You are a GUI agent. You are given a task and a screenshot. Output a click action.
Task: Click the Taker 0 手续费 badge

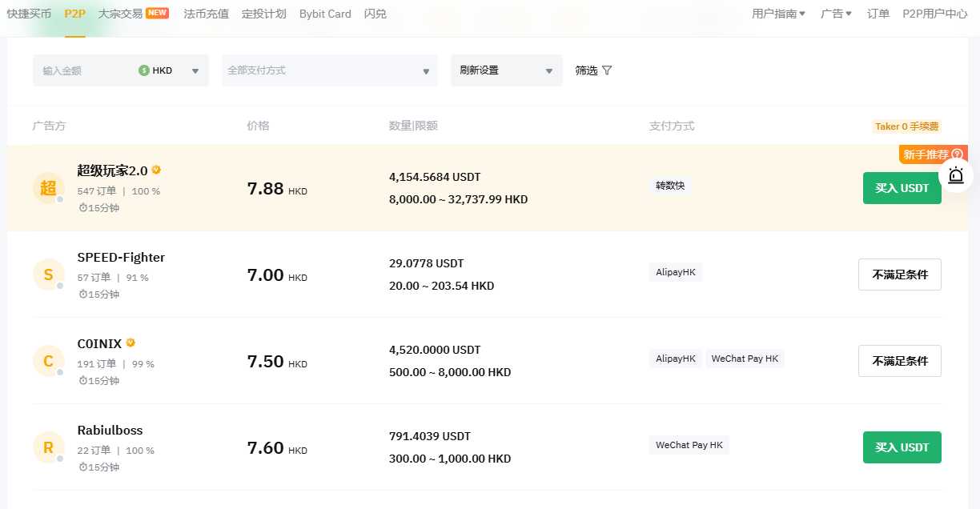906,126
